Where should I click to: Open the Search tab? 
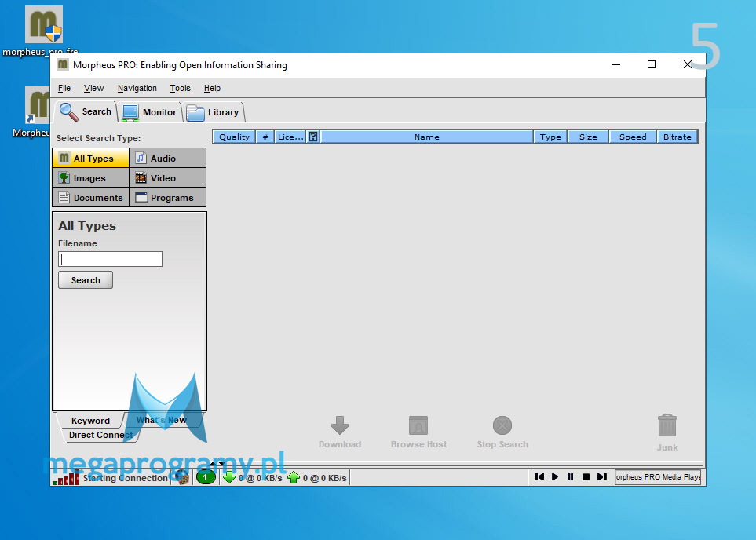86,112
